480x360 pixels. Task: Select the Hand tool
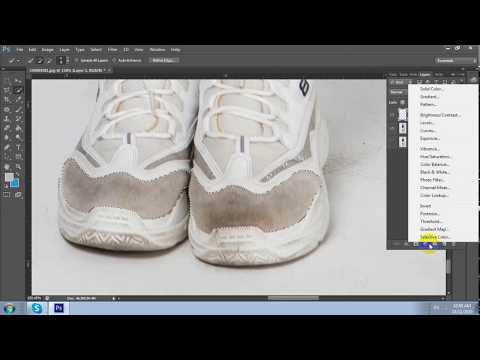tap(7, 166)
